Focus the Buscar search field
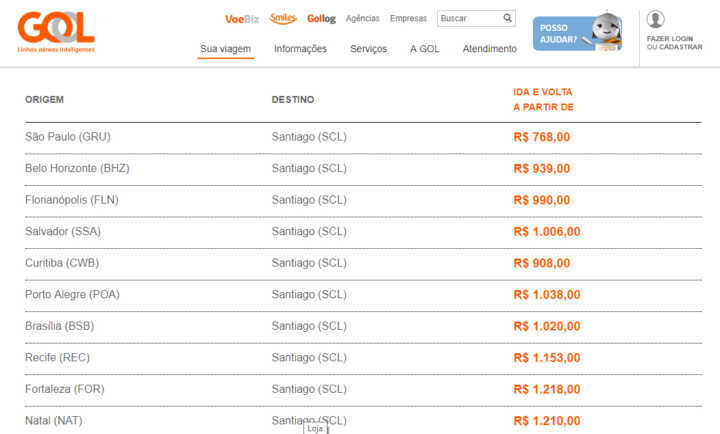 click(468, 18)
